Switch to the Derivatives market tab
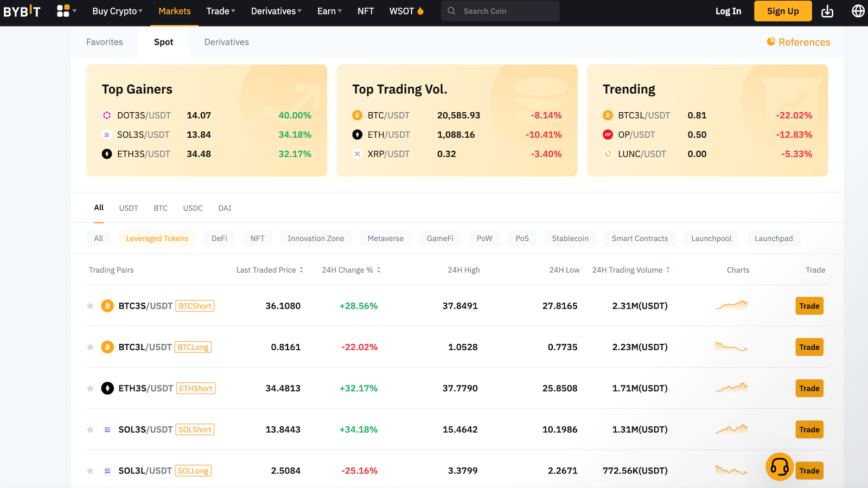 (227, 42)
